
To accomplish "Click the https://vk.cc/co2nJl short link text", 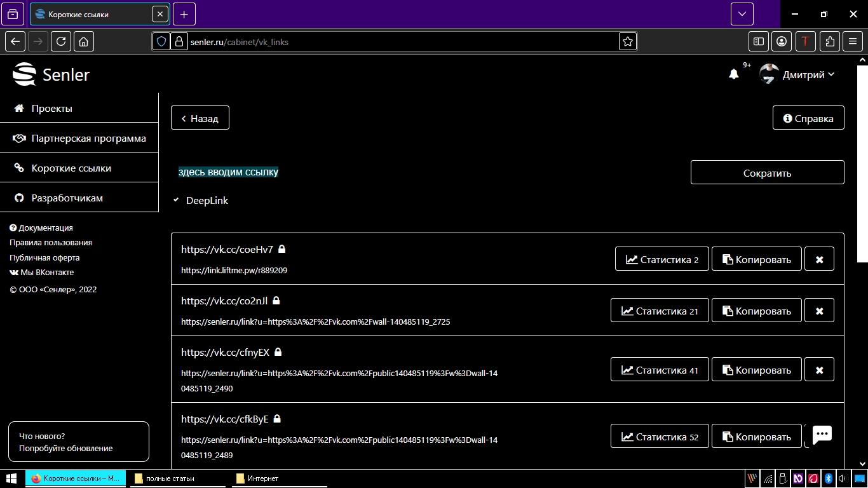I will 224,301.
